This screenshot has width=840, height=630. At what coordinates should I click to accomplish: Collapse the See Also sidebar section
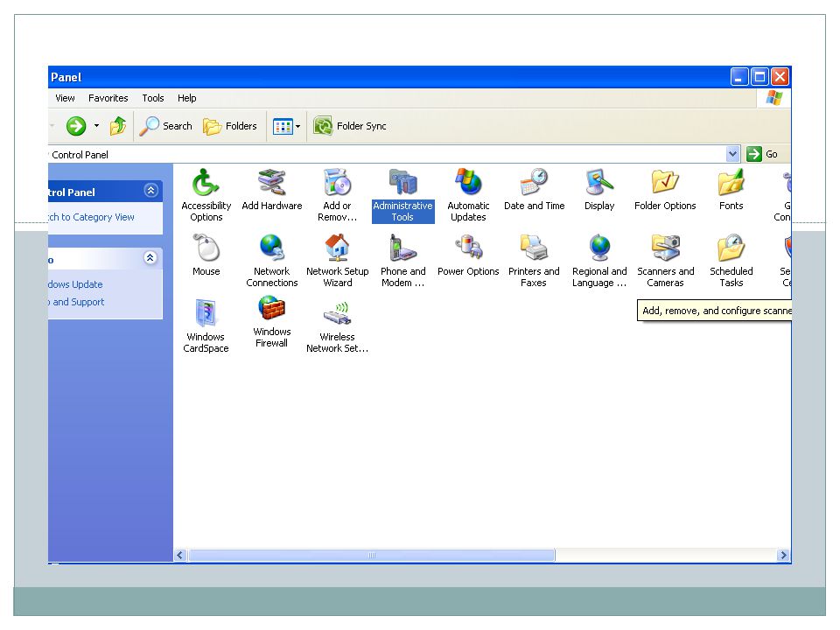point(150,258)
